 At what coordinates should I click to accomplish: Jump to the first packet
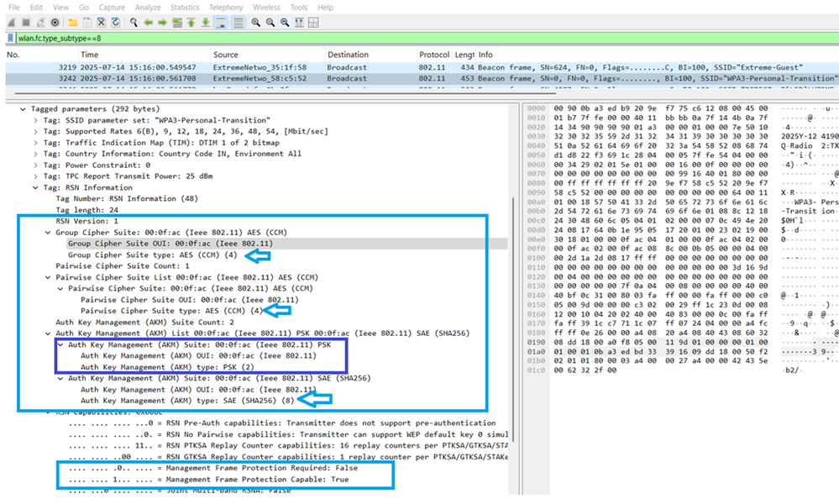pos(191,23)
